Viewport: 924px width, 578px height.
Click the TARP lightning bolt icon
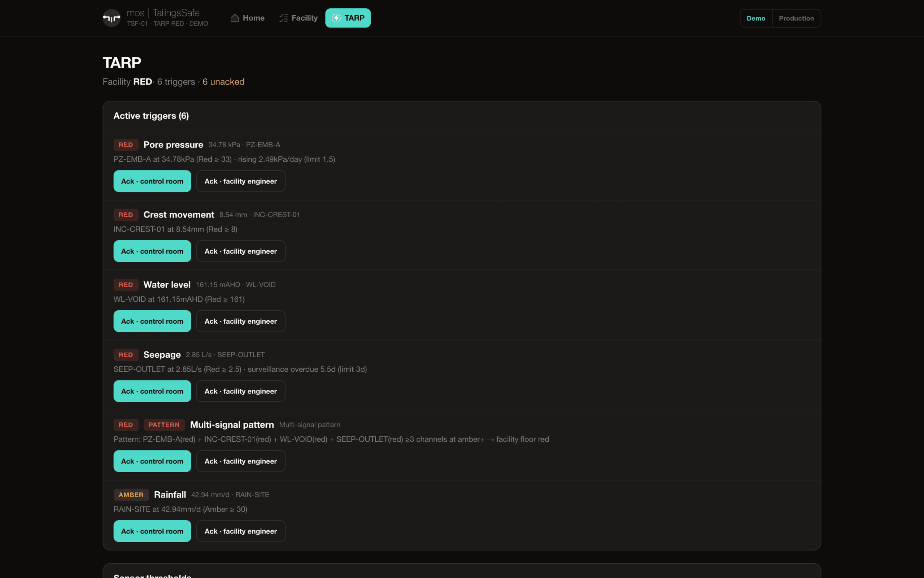(x=336, y=18)
